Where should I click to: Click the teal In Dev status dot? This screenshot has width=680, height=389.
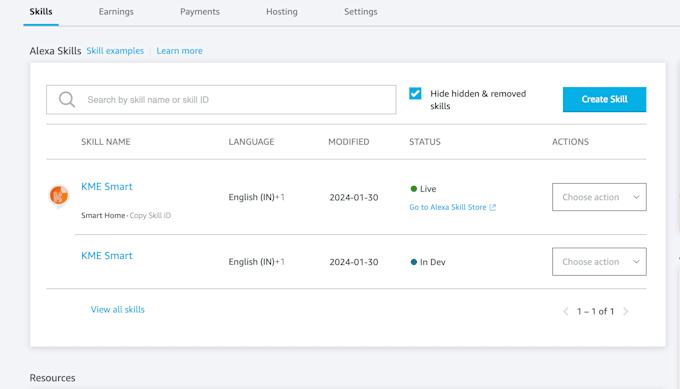[x=414, y=262]
